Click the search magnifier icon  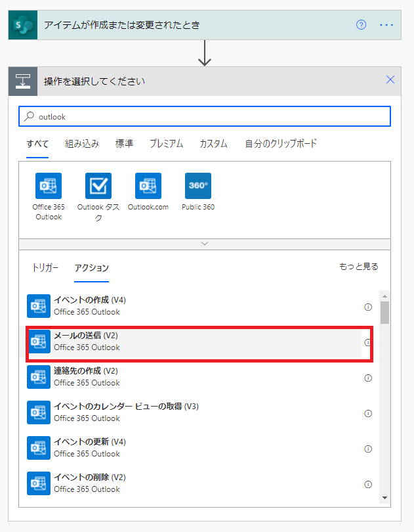point(29,116)
